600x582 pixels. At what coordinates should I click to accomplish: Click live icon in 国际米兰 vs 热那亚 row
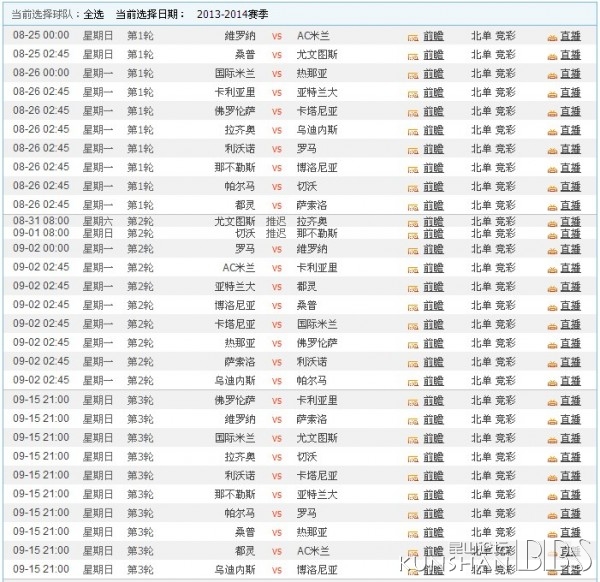552,75
